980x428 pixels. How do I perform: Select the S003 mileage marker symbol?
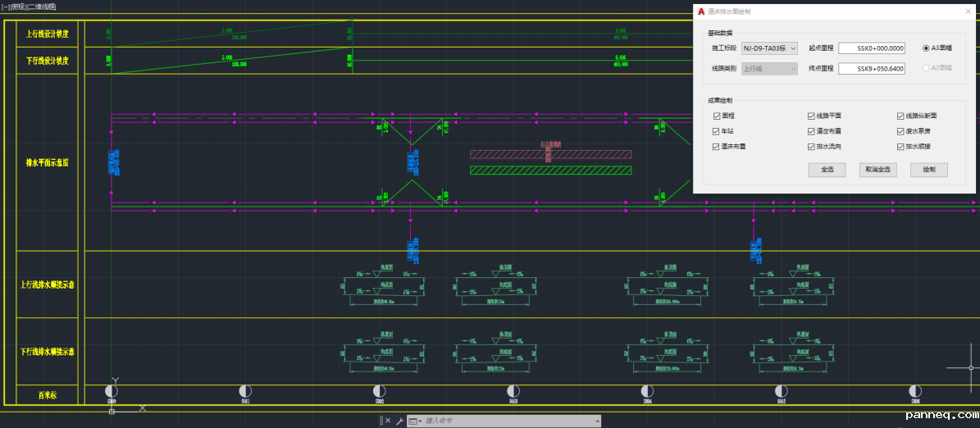513,391
